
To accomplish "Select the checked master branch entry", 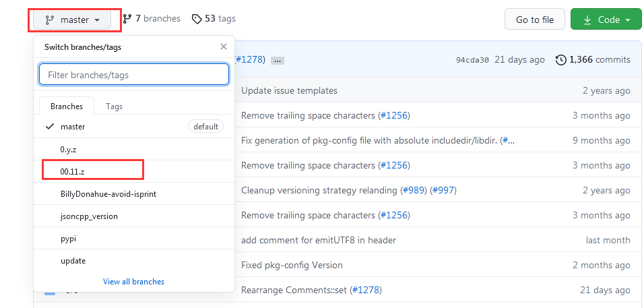I will (73, 127).
